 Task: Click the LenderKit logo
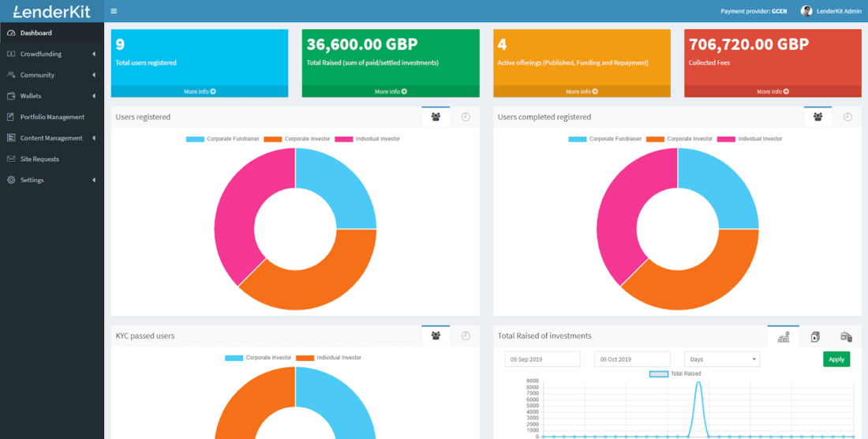(x=51, y=11)
